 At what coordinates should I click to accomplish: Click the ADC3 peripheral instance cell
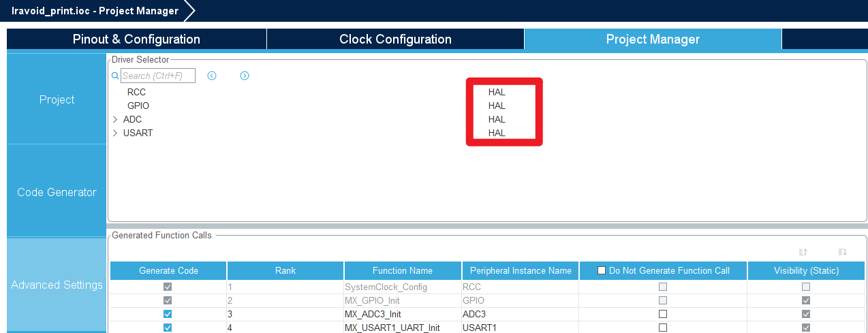pyautogui.click(x=521, y=314)
